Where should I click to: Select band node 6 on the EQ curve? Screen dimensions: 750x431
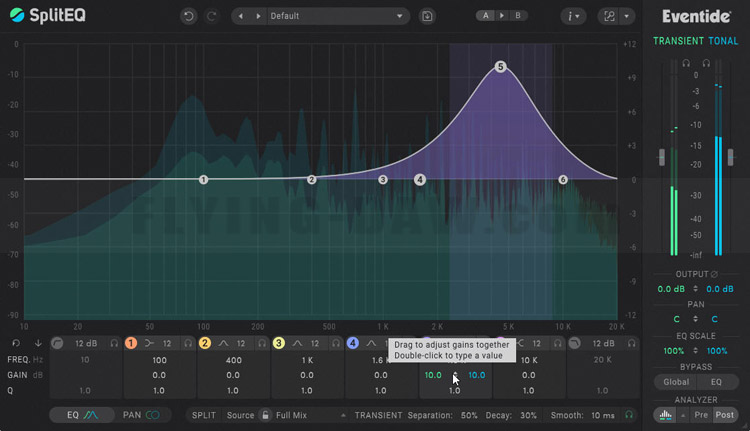[x=563, y=180]
